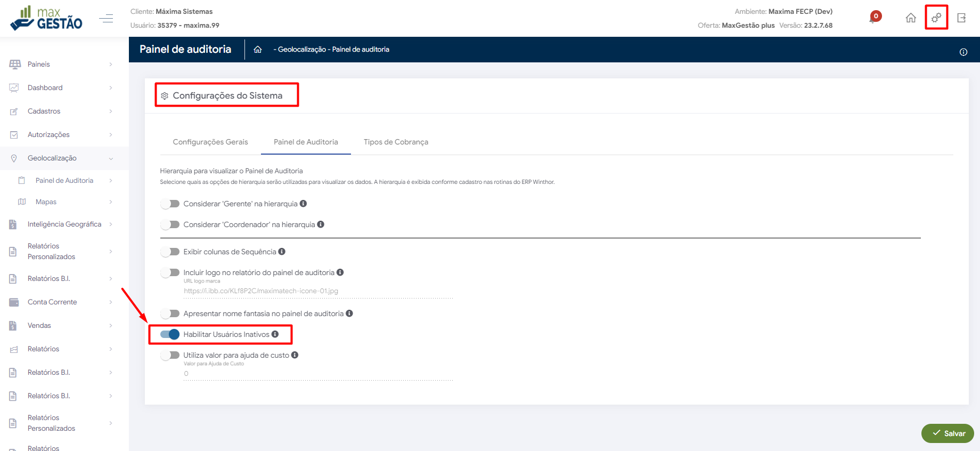980x451 pixels.
Task: Open the Dashboard sidebar link
Action: tap(45, 88)
